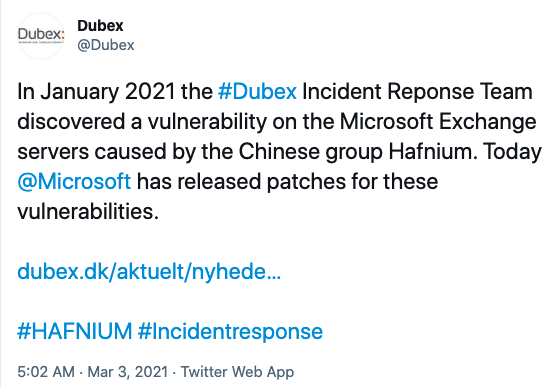Image resolution: width=555 pixels, height=387 pixels.
Task: Click the 5:02 AM timestamp
Action: 46,372
